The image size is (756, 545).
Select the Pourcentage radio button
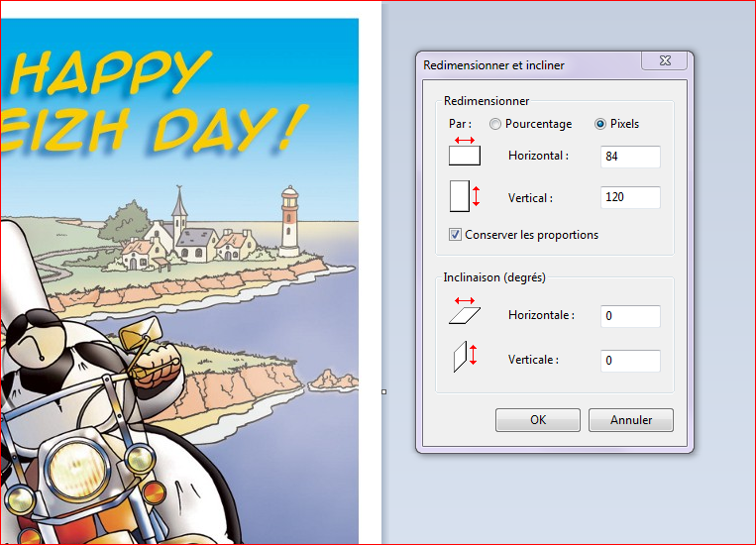(x=495, y=124)
